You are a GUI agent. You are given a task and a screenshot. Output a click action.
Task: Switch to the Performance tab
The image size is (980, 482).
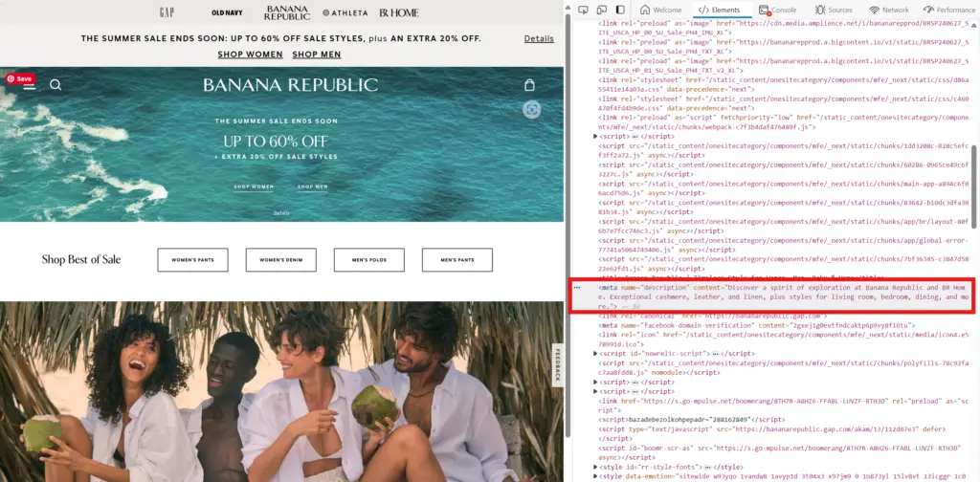pos(948,10)
